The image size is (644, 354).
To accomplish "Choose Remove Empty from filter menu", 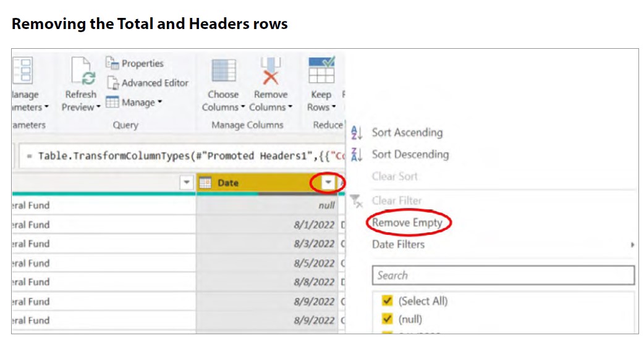I will click(x=407, y=222).
